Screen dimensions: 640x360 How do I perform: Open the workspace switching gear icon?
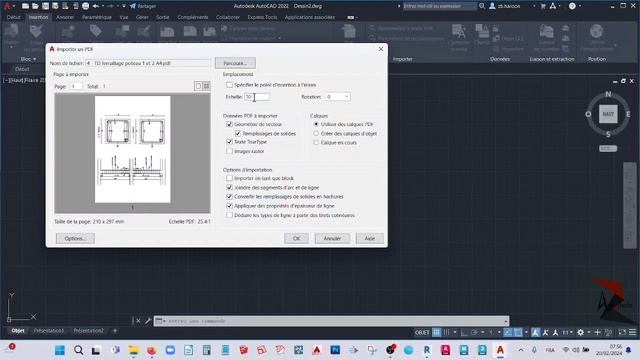coord(580,332)
